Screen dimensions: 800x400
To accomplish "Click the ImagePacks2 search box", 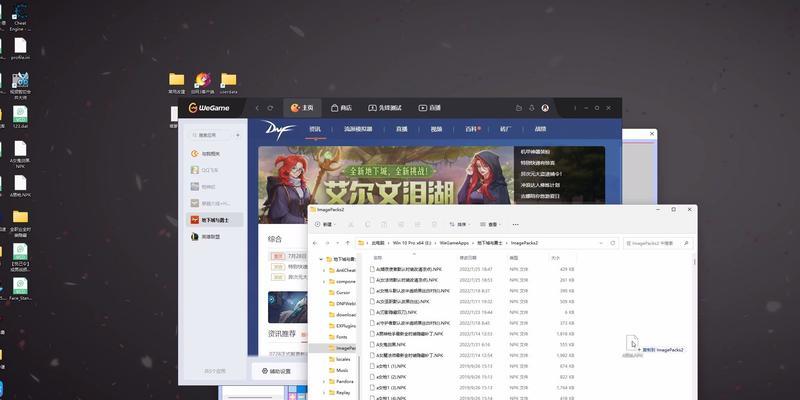I will coord(658,243).
